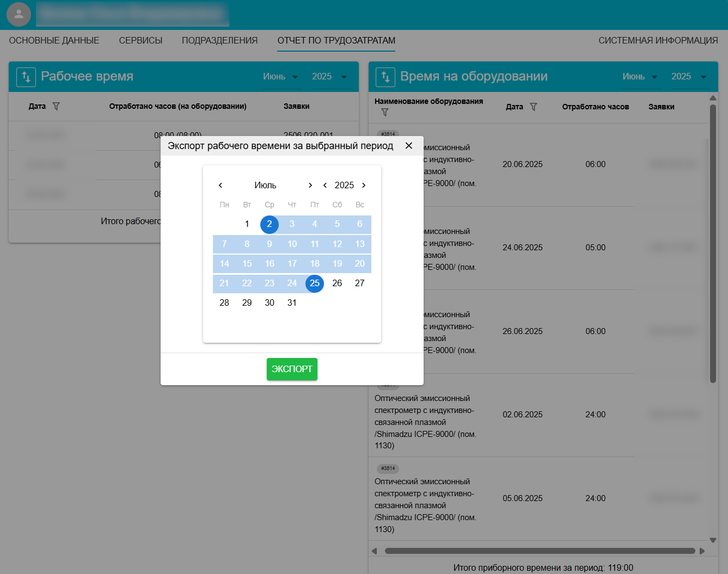Image resolution: width=728 pixels, height=574 pixels.
Task: Go to previous year in calendar
Action: (325, 186)
